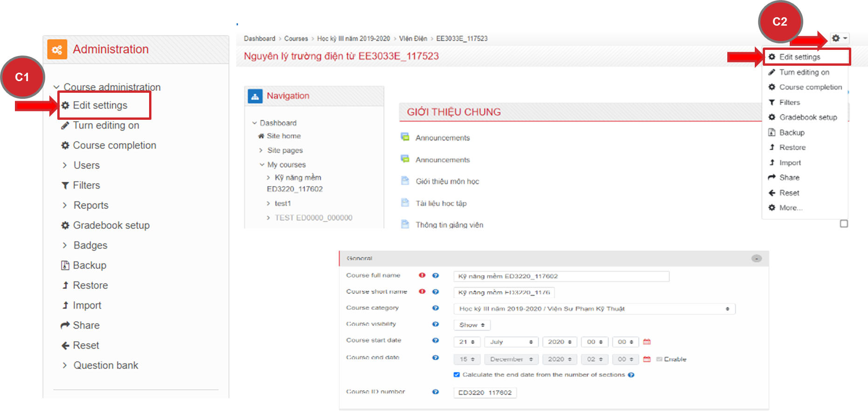Open calendar picker for Course start date
The image size is (868, 413).
coord(647,342)
